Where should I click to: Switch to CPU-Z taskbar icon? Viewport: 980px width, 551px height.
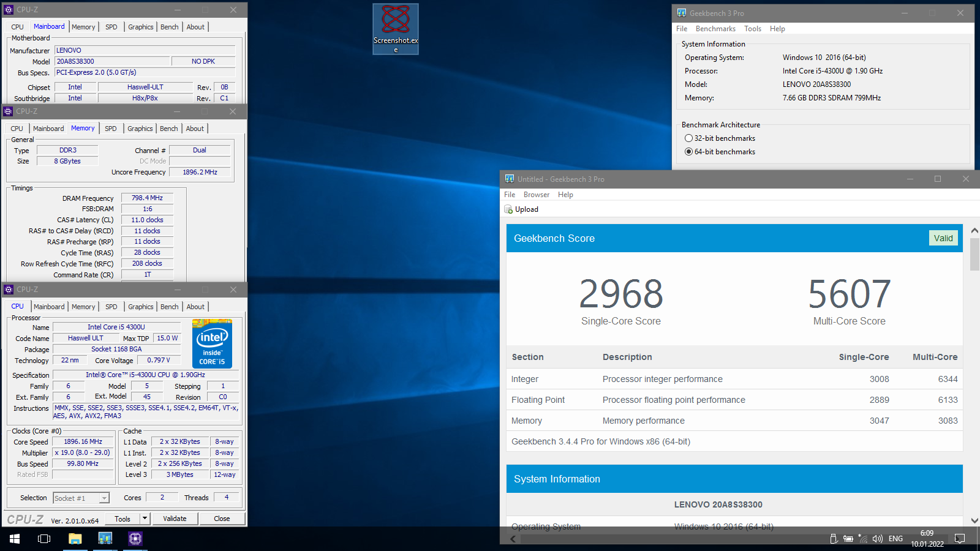[135, 539]
